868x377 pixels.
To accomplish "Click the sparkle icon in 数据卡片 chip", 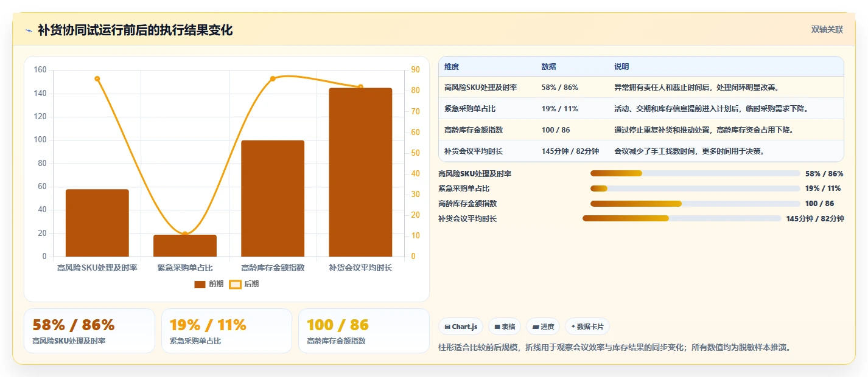I will tap(573, 327).
